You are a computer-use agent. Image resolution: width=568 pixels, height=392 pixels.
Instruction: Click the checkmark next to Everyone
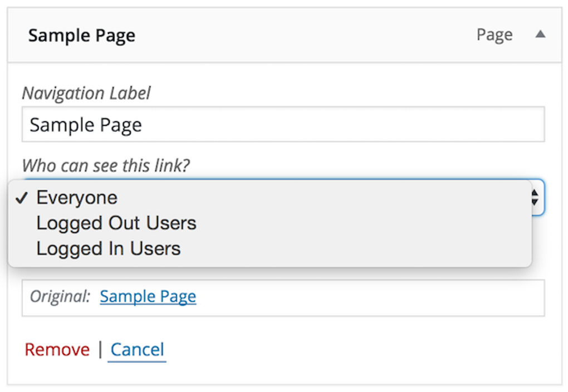pos(23,197)
